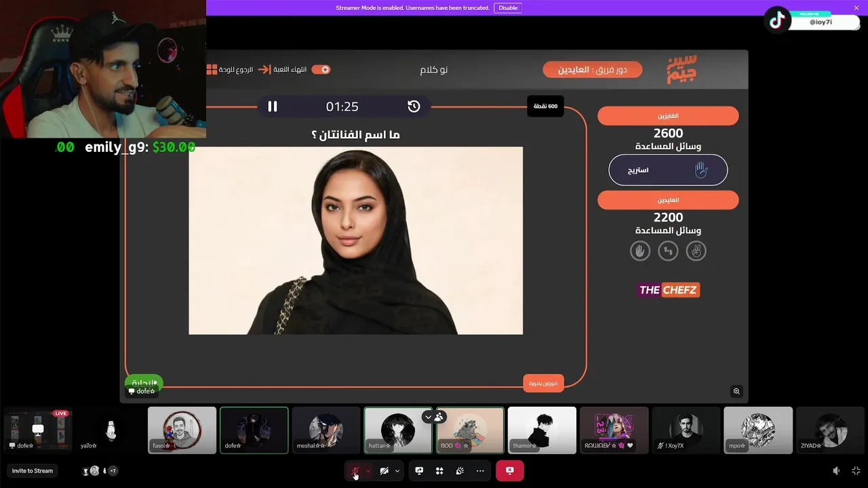
Task: Pause the game countdown timer
Action: point(273,106)
